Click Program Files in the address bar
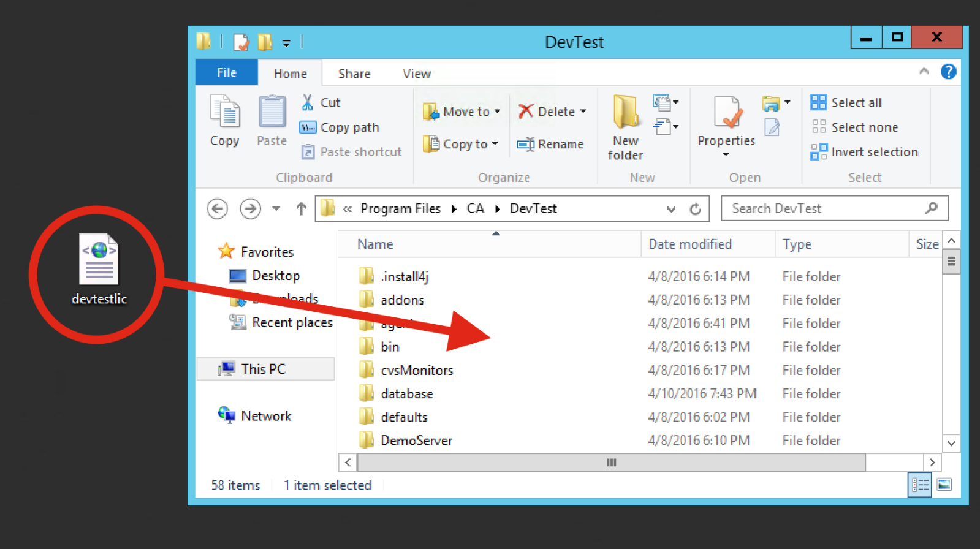The image size is (980, 549). [400, 208]
